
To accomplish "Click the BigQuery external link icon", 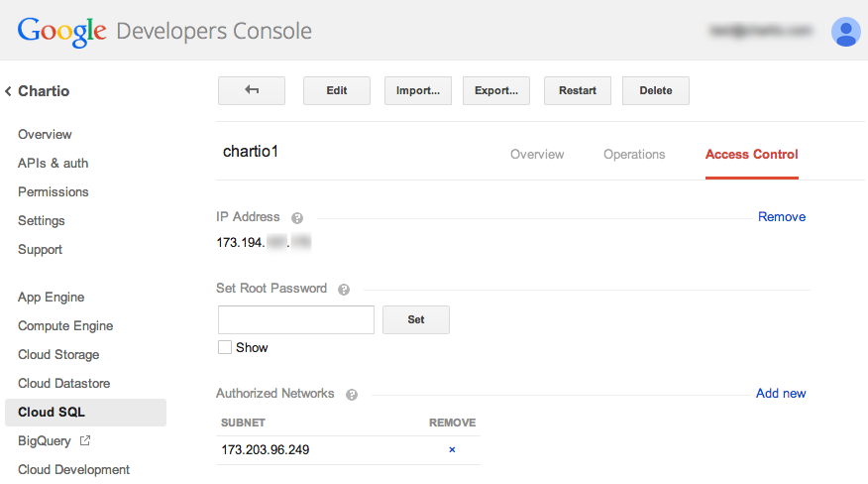I will pos(84,440).
